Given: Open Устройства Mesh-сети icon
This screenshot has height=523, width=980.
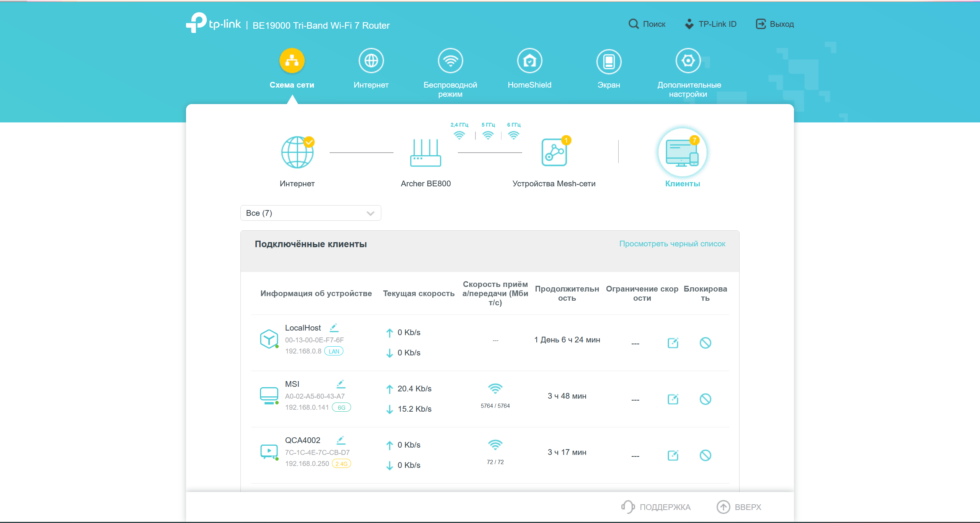Looking at the screenshot, I should [x=555, y=152].
